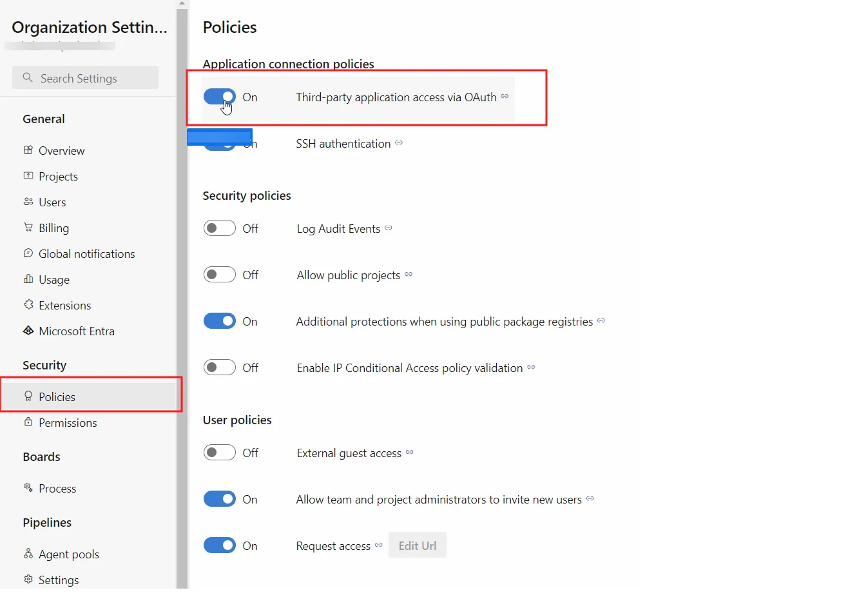Enable the Log Audit Events toggle
Viewport: 868px width, 597px height.
click(219, 228)
